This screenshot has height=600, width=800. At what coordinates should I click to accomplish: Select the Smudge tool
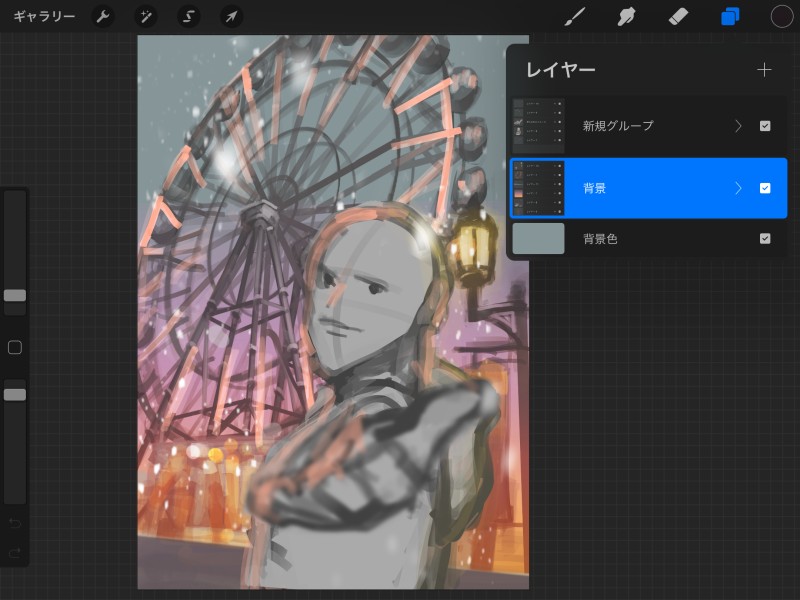coord(626,16)
